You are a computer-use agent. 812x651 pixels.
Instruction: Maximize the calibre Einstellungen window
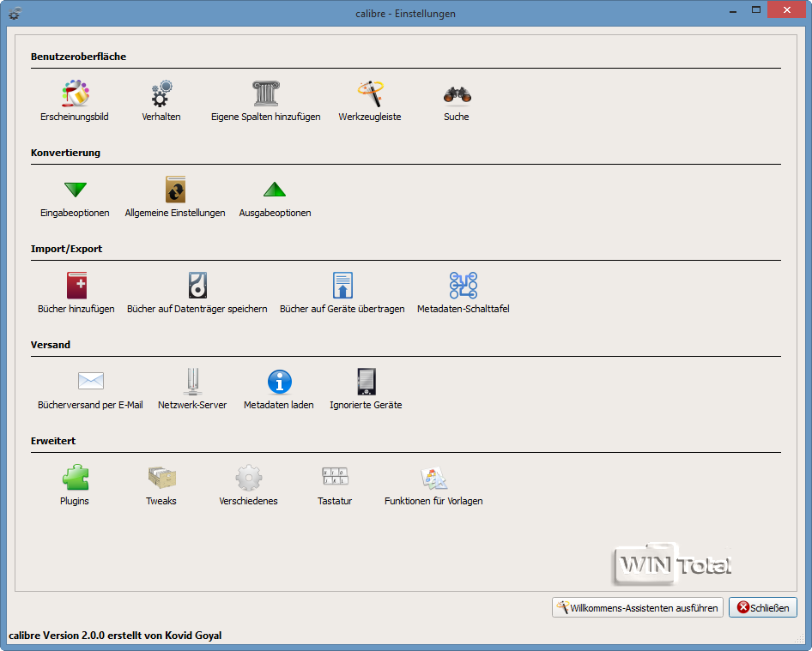point(756,10)
